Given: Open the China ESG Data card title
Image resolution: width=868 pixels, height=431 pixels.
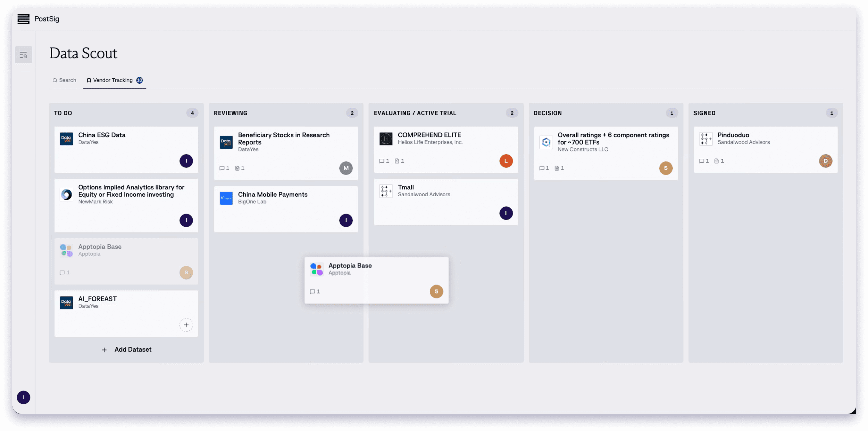Looking at the screenshot, I should point(102,135).
